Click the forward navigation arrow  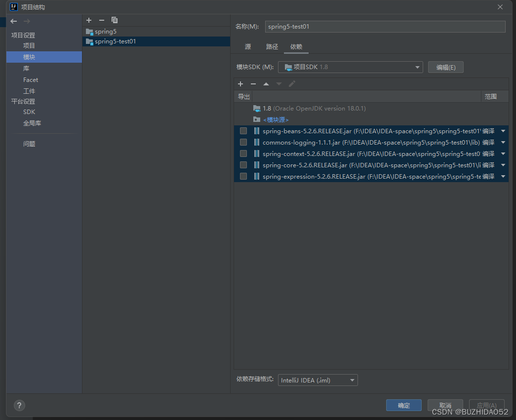click(x=27, y=21)
